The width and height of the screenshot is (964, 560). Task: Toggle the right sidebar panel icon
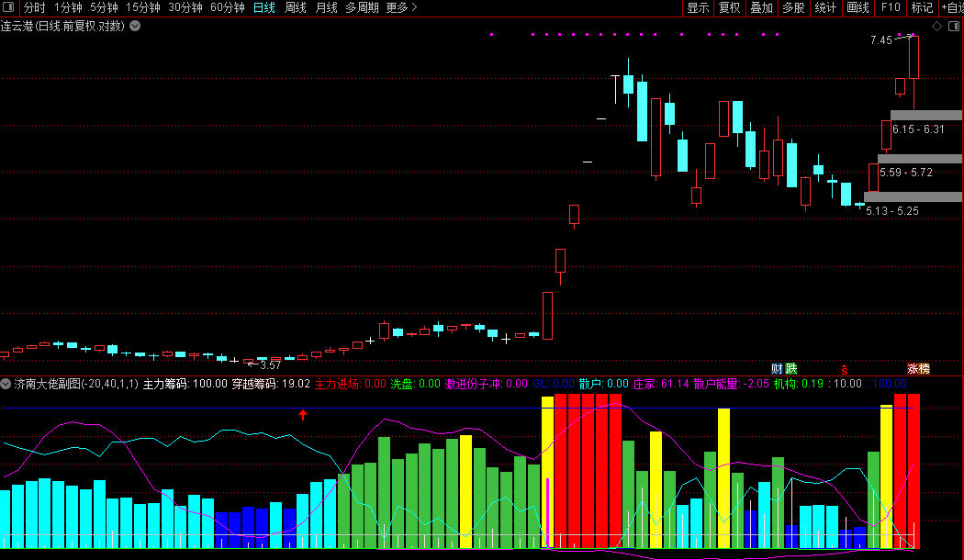(954, 27)
